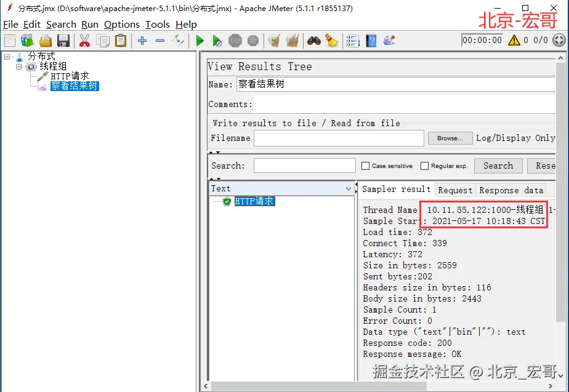The width and height of the screenshot is (569, 392).
Task: Click the Search text input field
Action: tap(304, 166)
